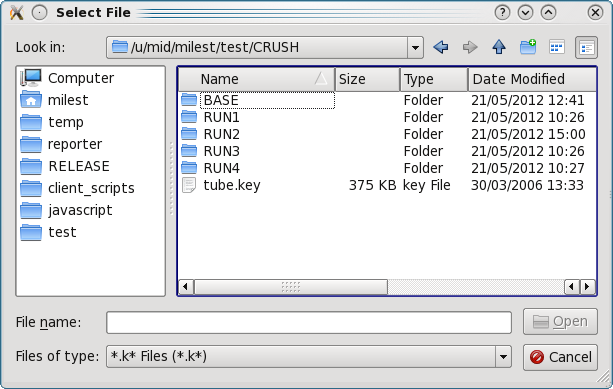Screen dimensions: 613x389
Task: Click the horizontal scrollbar handle in the file list
Action: 291,287
